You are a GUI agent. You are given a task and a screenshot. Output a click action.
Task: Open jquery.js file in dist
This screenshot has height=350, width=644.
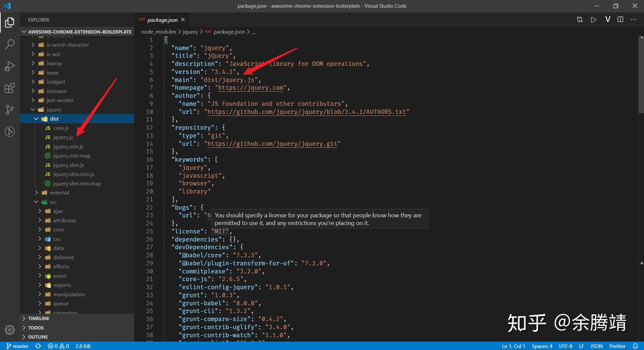[77, 137]
